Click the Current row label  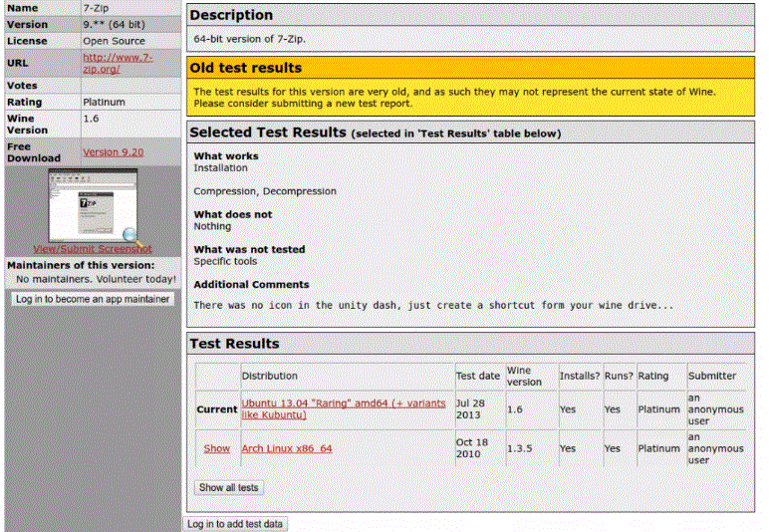217,409
